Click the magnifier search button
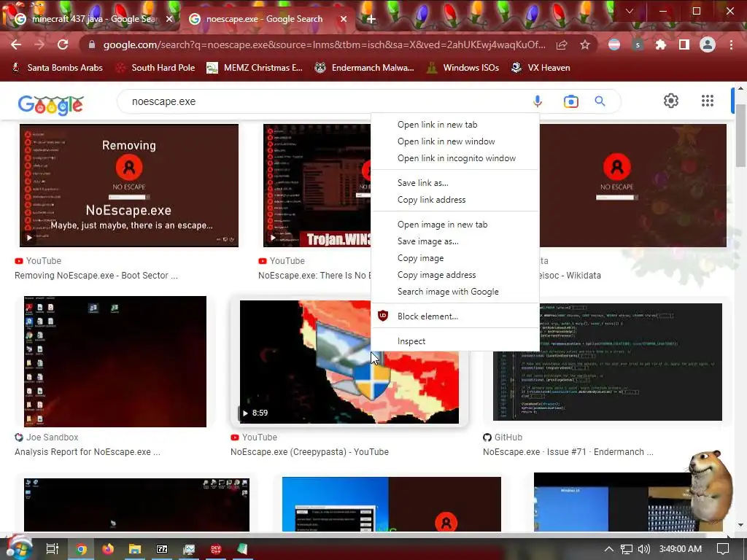 click(600, 101)
